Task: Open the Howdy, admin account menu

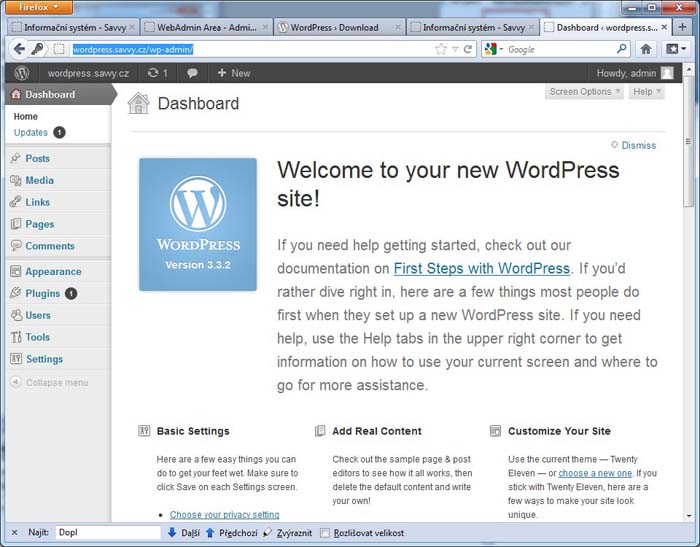Action: [634, 73]
